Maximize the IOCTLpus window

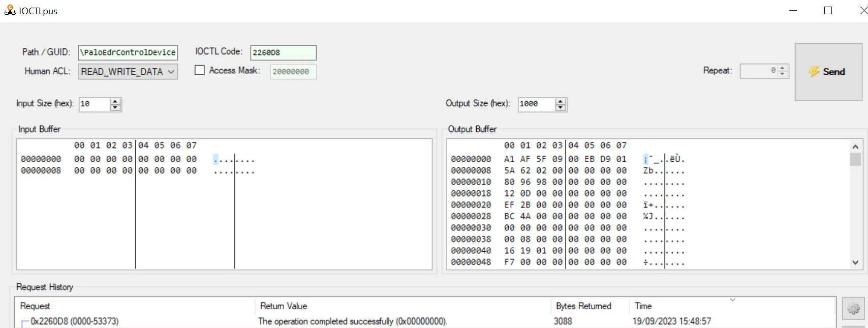pyautogui.click(x=828, y=11)
